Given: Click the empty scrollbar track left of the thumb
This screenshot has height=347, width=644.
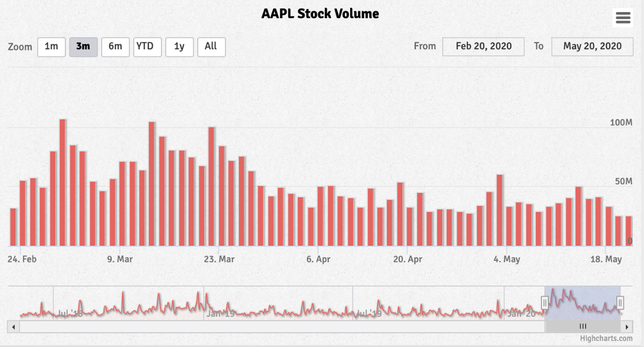Looking at the screenshot, I should (282, 326).
